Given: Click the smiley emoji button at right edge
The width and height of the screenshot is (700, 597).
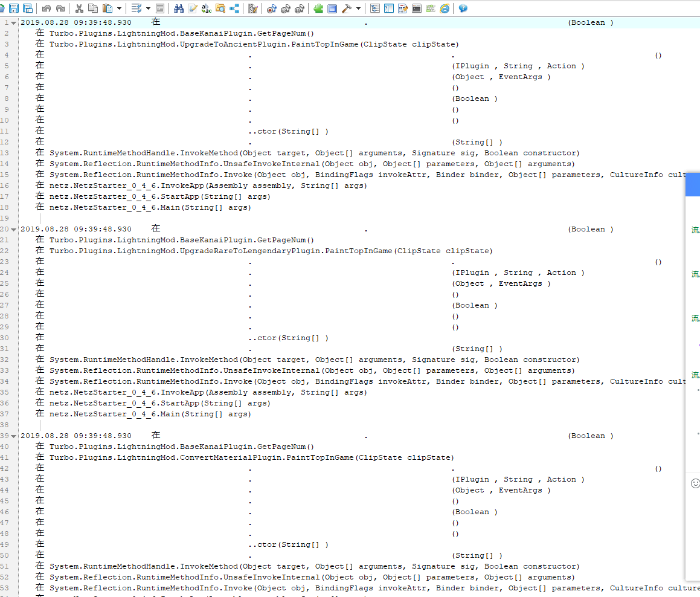Looking at the screenshot, I should 695,483.
